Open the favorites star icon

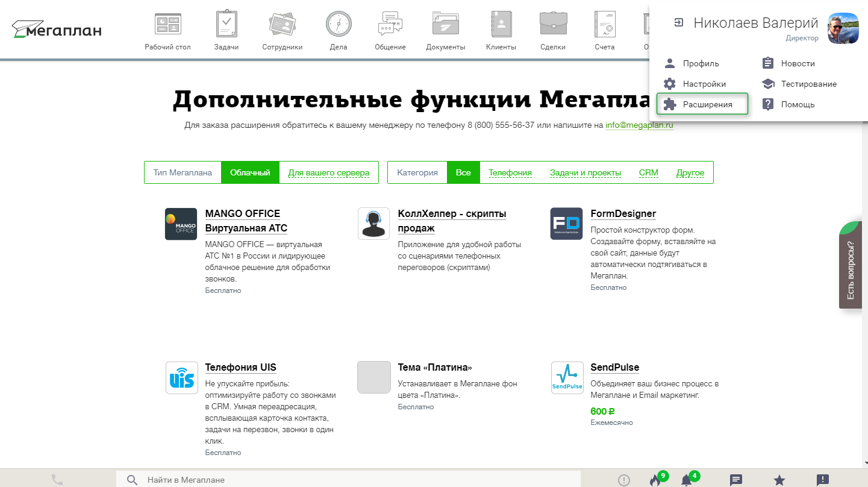click(779, 480)
